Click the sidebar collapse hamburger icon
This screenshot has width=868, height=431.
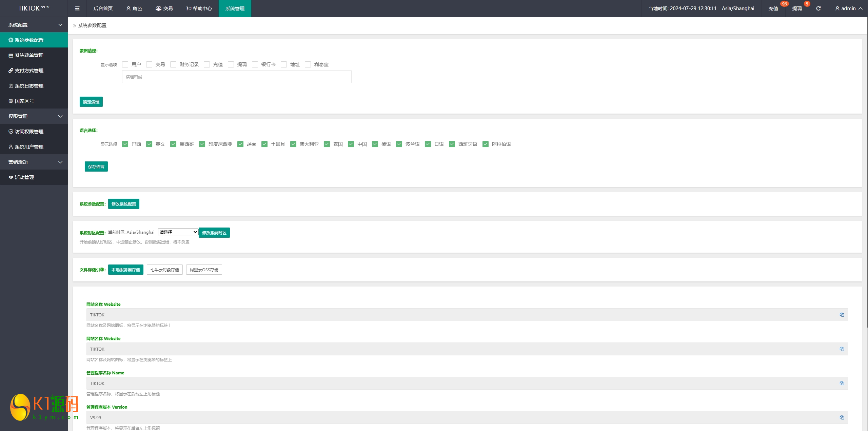tap(77, 8)
